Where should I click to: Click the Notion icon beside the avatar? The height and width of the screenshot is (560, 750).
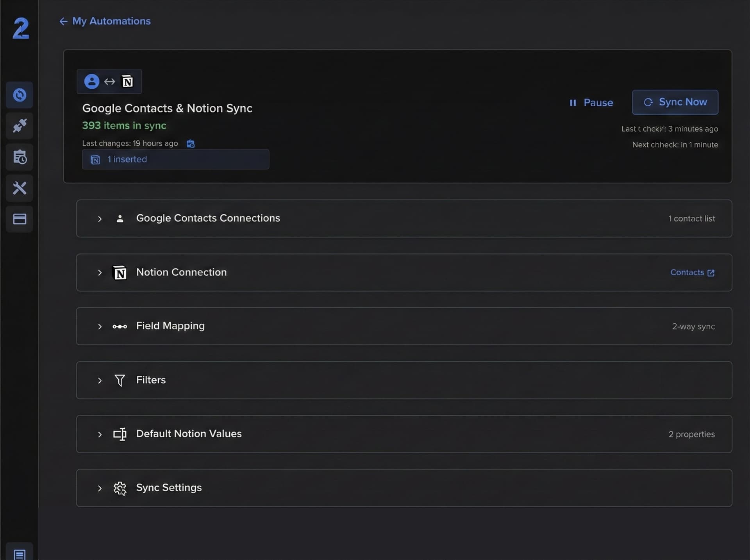127,82
